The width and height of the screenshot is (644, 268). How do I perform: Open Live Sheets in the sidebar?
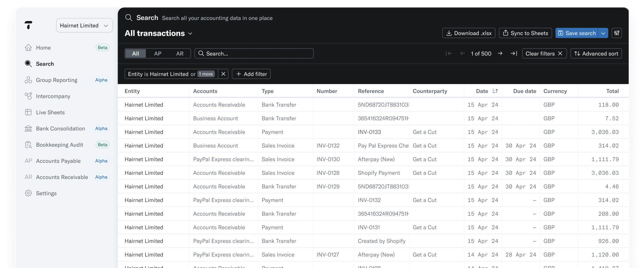pos(50,112)
